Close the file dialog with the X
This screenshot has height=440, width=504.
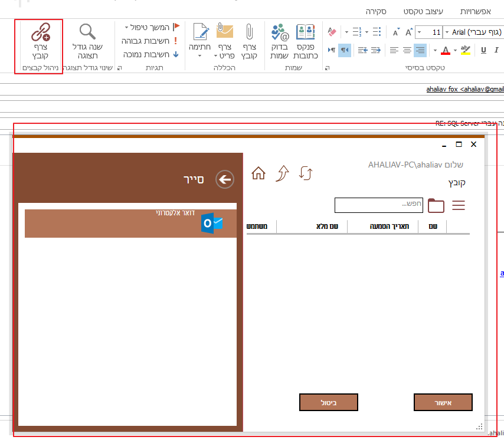473,145
